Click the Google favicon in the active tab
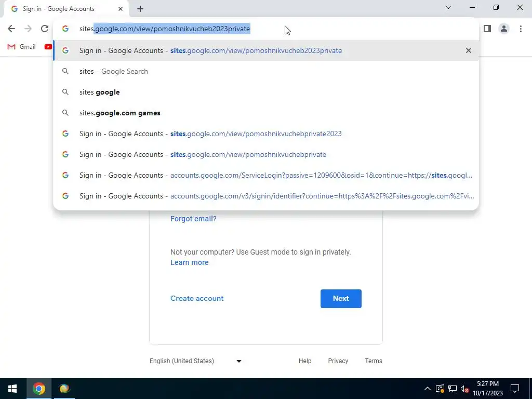 (x=14, y=9)
